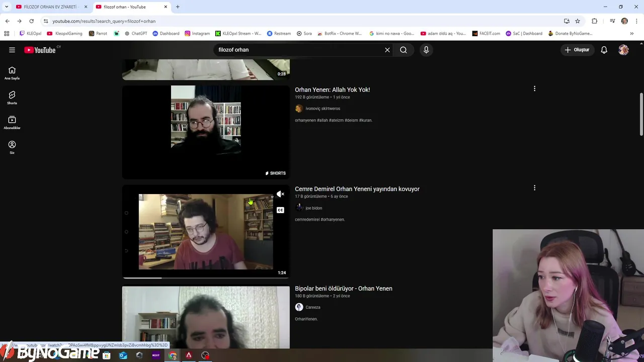Open Abonelikler in the sidebar
This screenshot has width=644, height=362.
pyautogui.click(x=12, y=123)
